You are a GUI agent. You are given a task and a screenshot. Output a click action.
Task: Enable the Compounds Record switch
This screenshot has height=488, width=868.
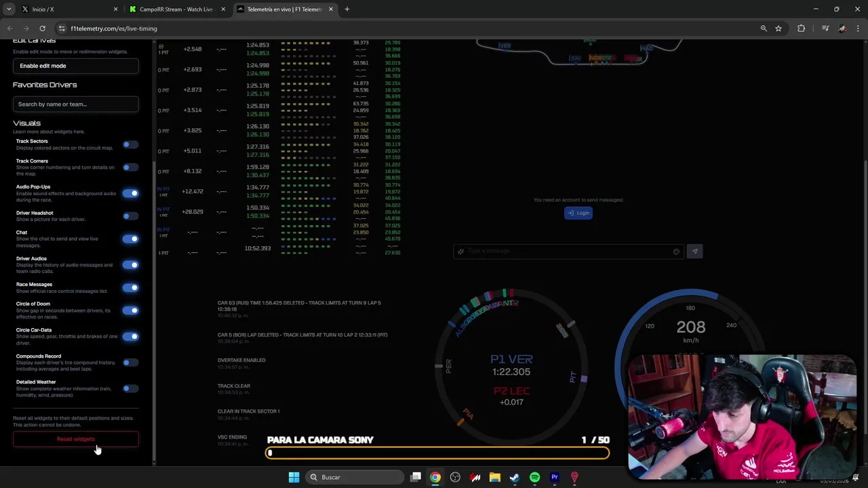(130, 363)
